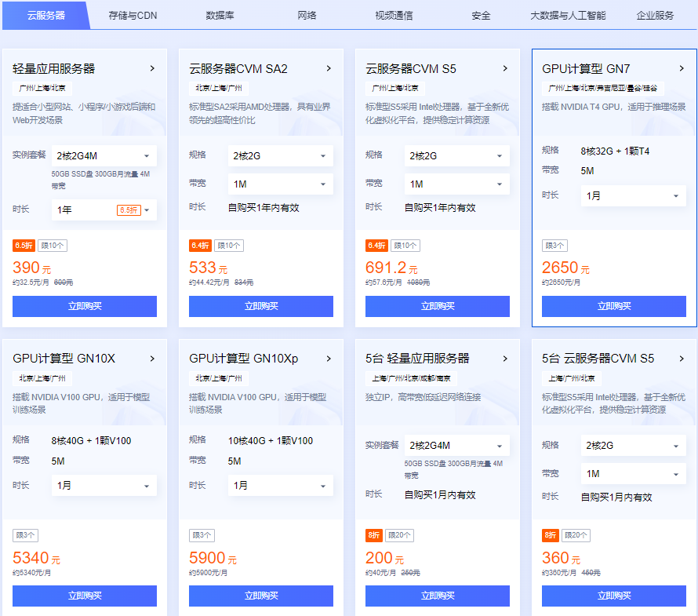
Task: Open the 大数据与人工智能 tab
Action: point(568,16)
